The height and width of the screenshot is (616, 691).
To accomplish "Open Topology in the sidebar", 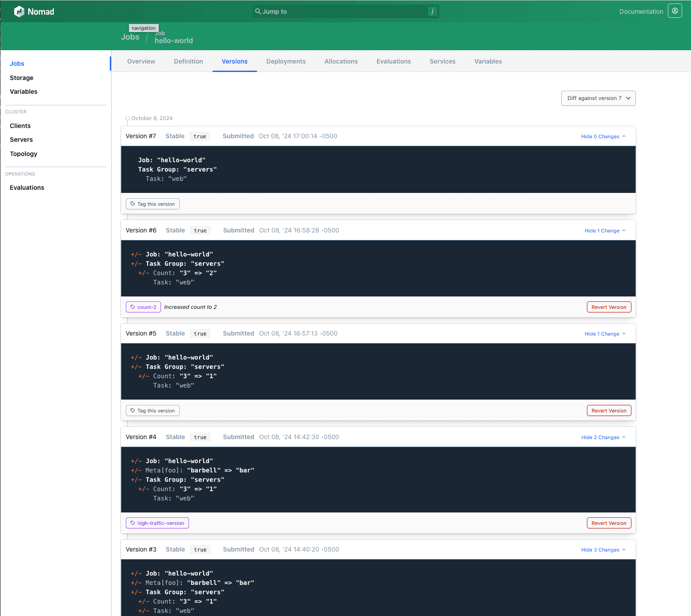I will tap(23, 154).
